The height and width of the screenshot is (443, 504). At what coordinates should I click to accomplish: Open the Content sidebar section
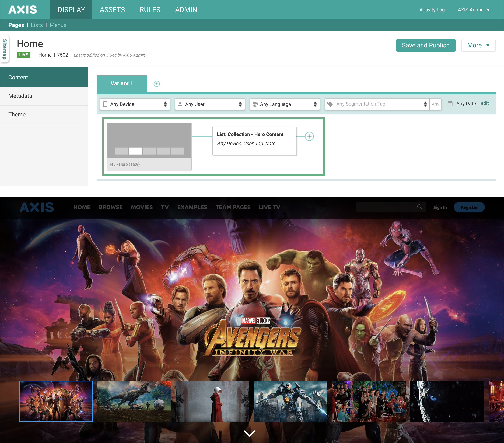coord(44,77)
